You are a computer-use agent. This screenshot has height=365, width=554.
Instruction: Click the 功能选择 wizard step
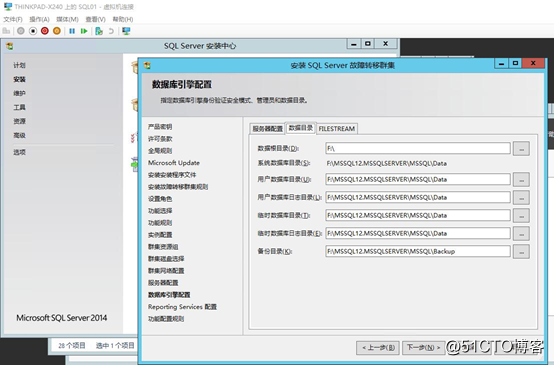[160, 211]
